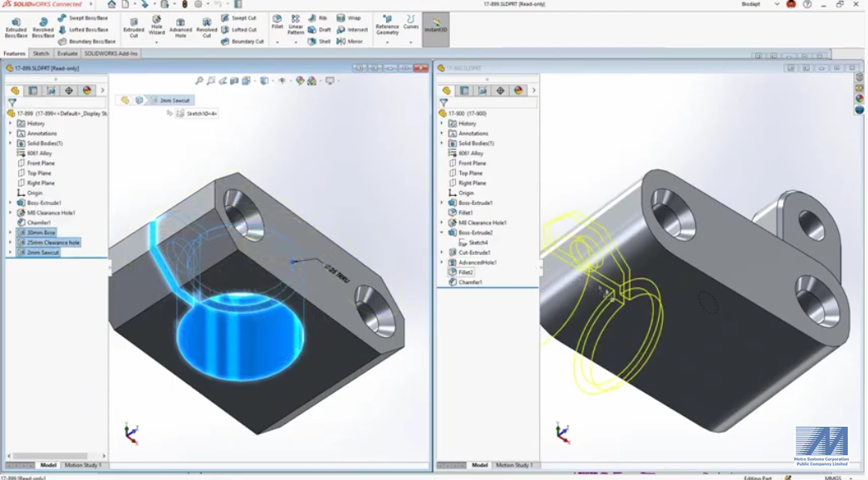Choose Swept Cut
868x480 pixels.
(238, 17)
